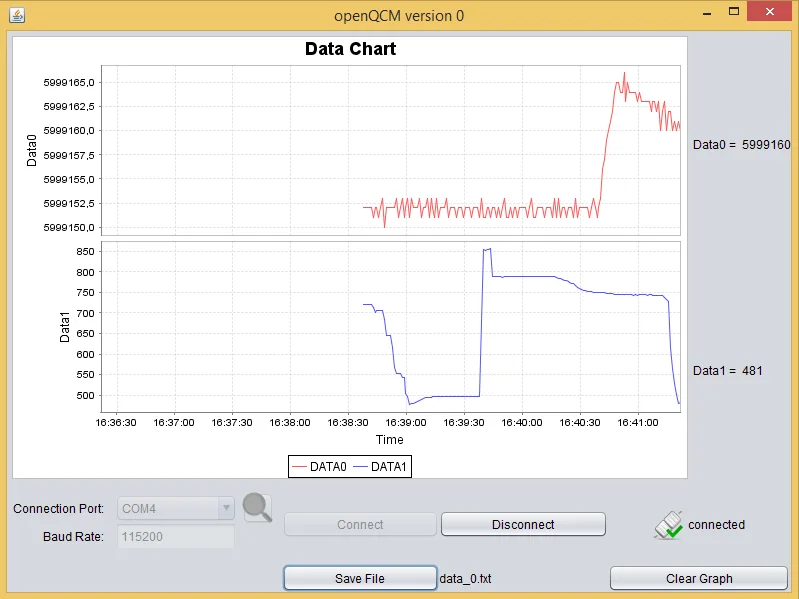
Task: Click the openQCM version 0 window title
Action: coord(399,16)
